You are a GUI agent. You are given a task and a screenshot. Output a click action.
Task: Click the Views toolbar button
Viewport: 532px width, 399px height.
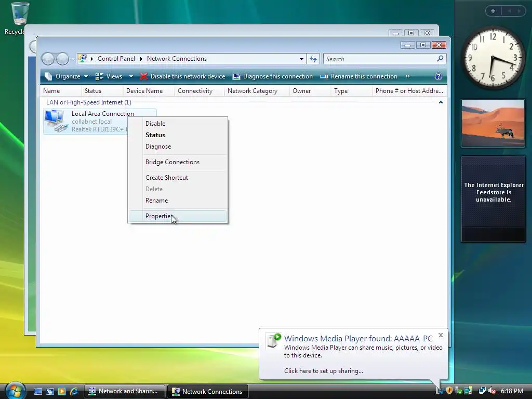[x=109, y=76]
